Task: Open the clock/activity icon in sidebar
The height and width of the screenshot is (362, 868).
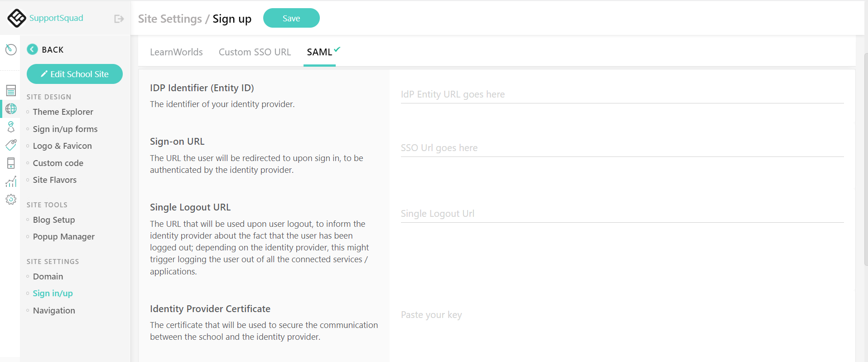Action: click(x=10, y=50)
